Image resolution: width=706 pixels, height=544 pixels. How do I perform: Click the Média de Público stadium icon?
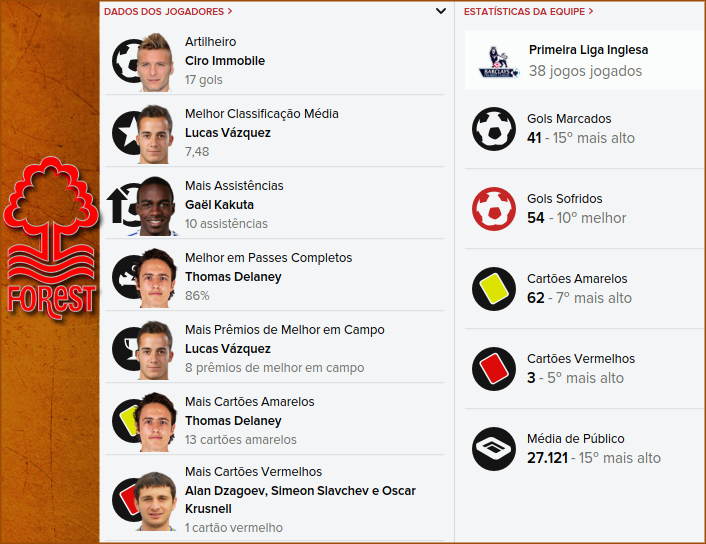[x=493, y=448]
